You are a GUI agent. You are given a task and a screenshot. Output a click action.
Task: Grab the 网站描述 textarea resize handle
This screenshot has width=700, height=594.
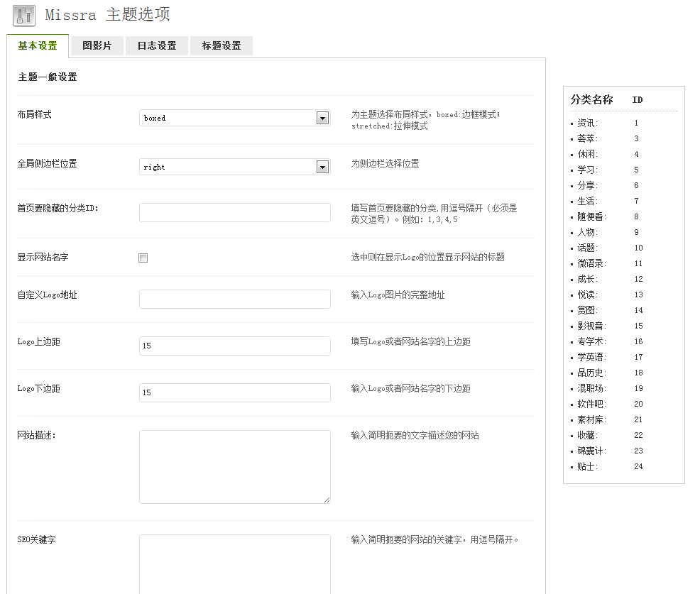pos(327,500)
